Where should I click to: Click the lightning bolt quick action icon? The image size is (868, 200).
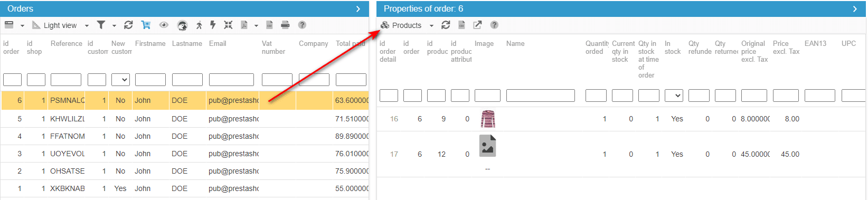coord(213,25)
